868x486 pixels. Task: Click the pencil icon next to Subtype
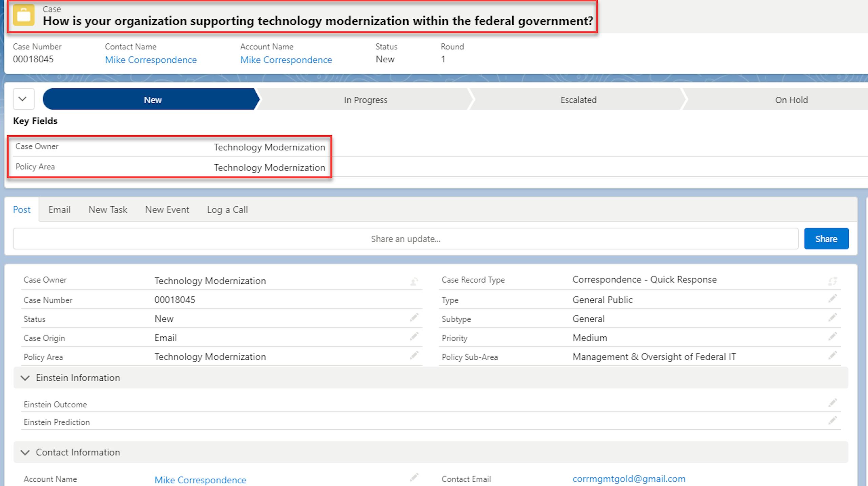click(x=832, y=318)
